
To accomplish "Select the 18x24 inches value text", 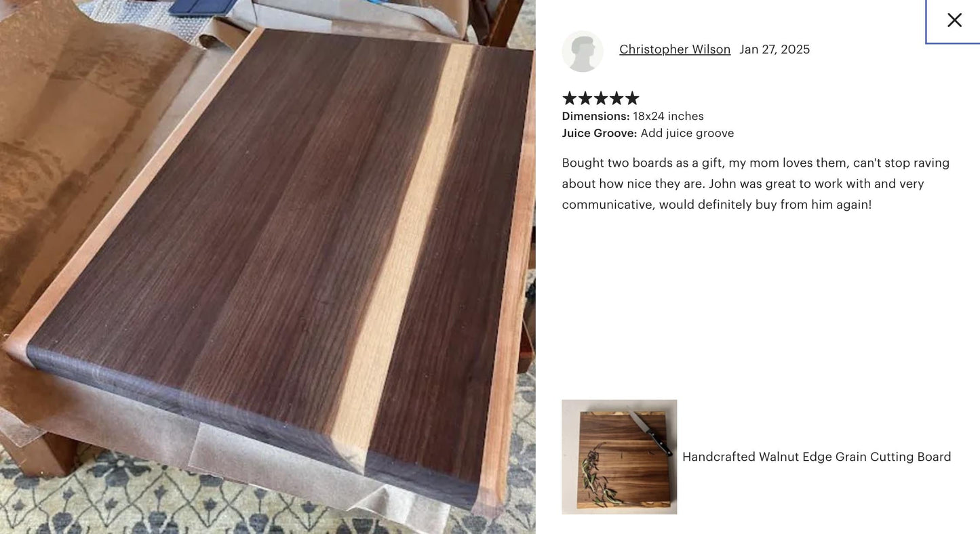I will (x=668, y=116).
